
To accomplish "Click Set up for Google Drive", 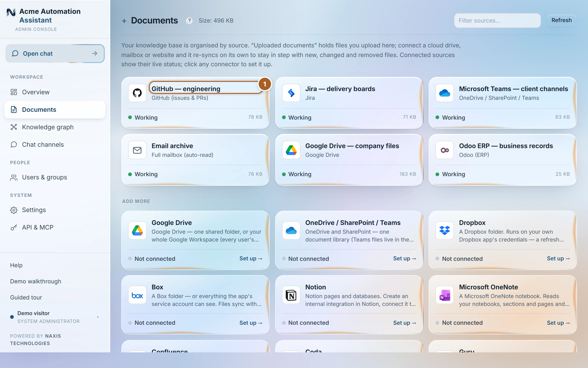I will coord(251,259).
